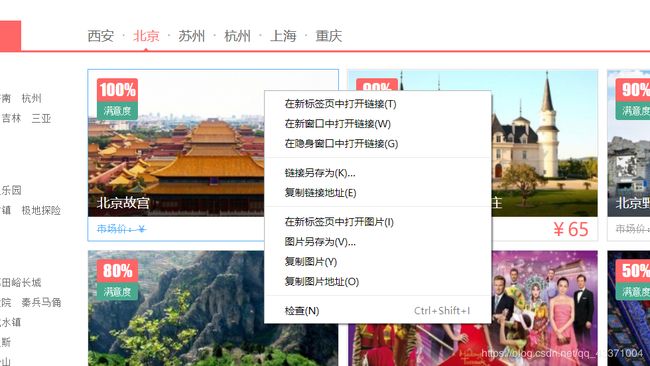Switch to the 杭州 city tab

[x=237, y=36]
